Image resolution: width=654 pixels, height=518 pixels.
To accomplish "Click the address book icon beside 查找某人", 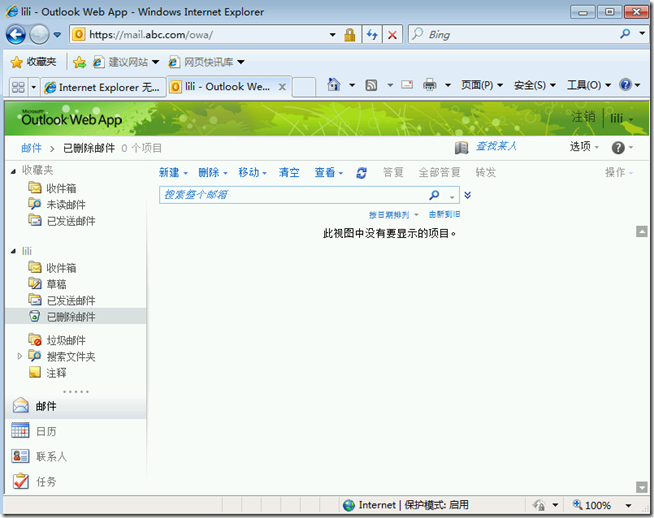I will [x=461, y=147].
